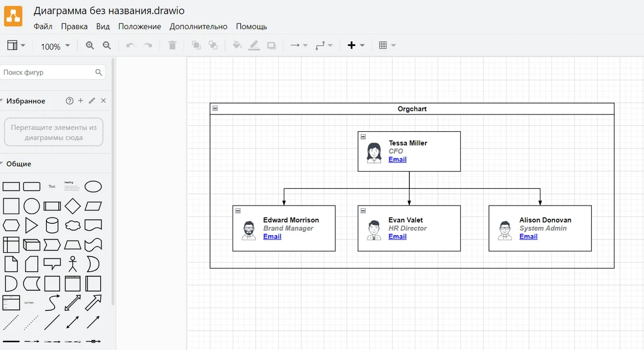Screen dimensions: 644x350
Task: Click the Поиск фигур search field
Action: click(47, 72)
